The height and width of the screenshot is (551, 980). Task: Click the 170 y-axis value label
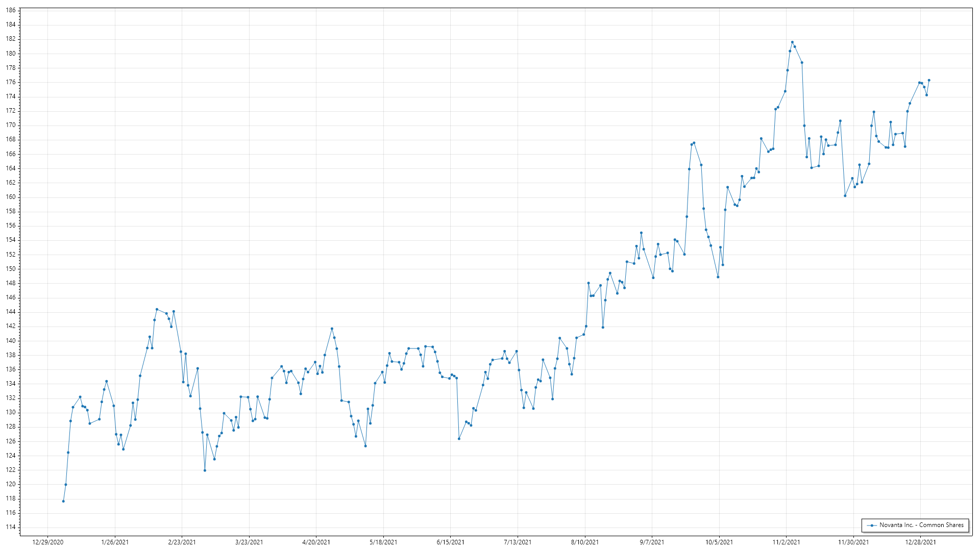coord(11,125)
